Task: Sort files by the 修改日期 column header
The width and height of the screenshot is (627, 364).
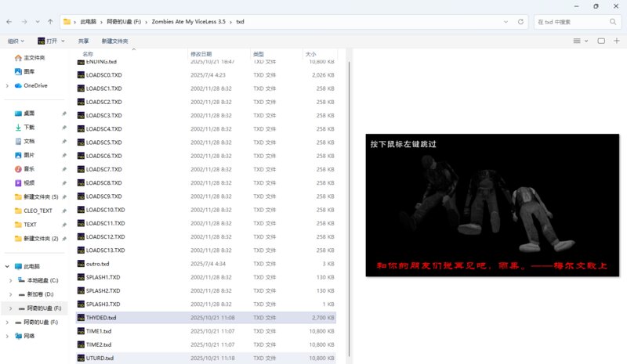Action: tap(201, 54)
